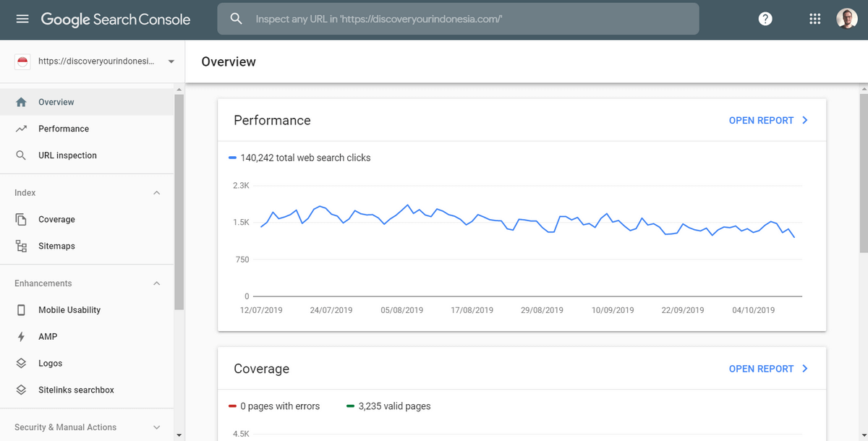Click the AMP lightning bolt icon
This screenshot has width=868, height=441.
tap(21, 337)
